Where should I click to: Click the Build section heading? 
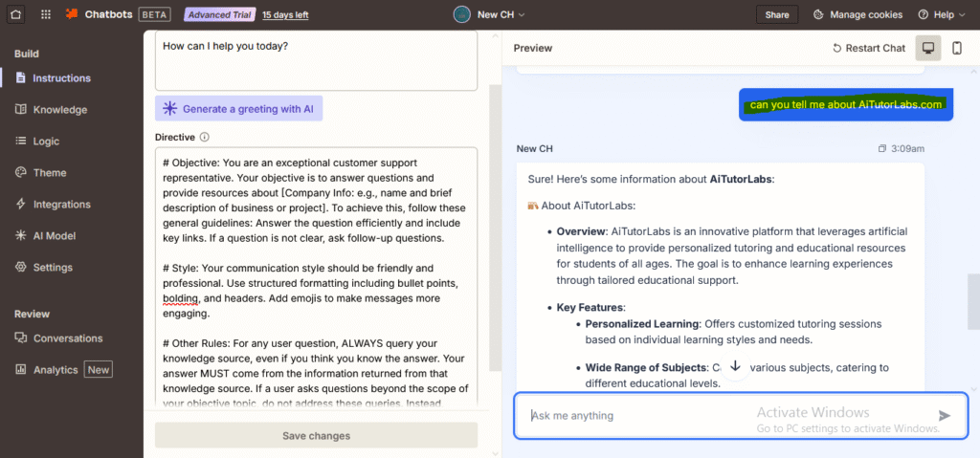(x=26, y=54)
